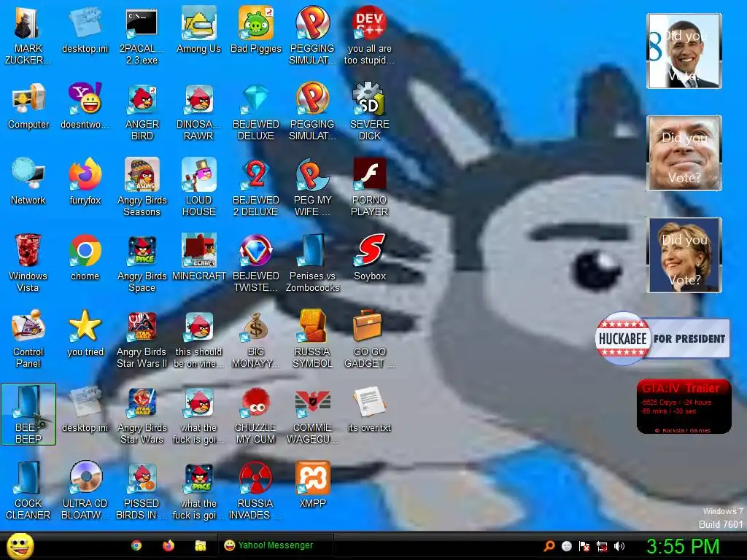Launch the Soybox shortcut

click(369, 257)
